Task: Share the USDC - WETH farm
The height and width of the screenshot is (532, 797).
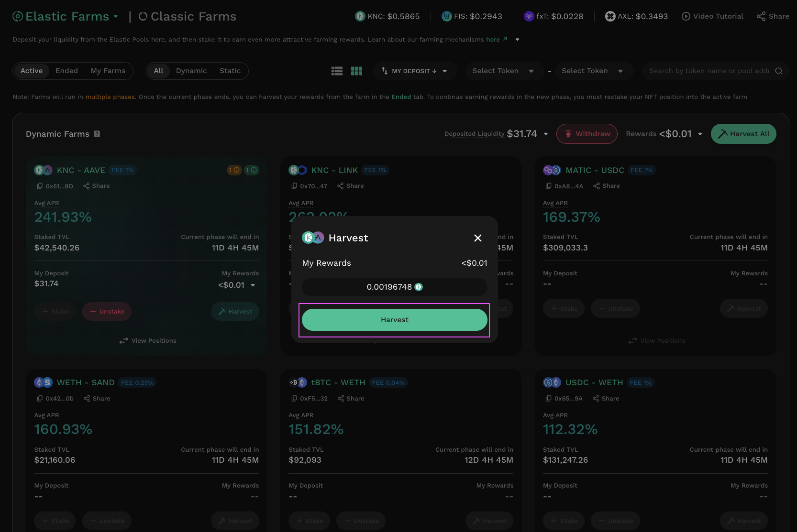Action: [x=606, y=399]
